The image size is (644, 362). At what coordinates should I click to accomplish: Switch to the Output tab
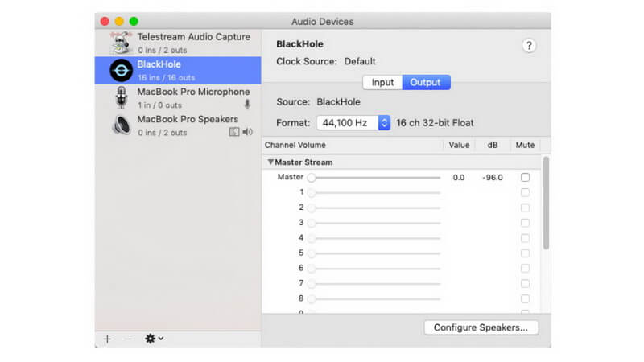[426, 83]
